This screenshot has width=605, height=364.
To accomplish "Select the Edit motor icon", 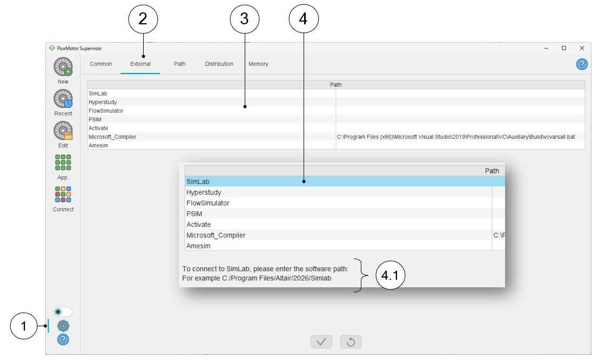I will pyautogui.click(x=63, y=131).
